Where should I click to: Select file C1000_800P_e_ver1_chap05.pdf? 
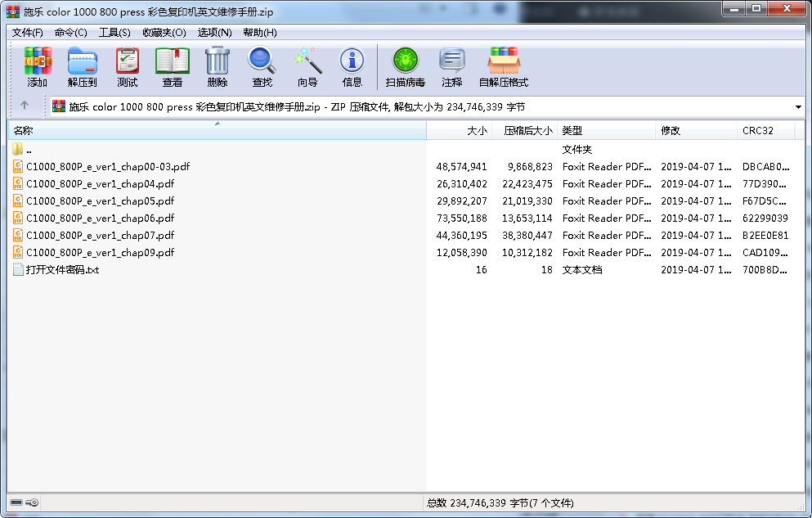click(x=100, y=200)
